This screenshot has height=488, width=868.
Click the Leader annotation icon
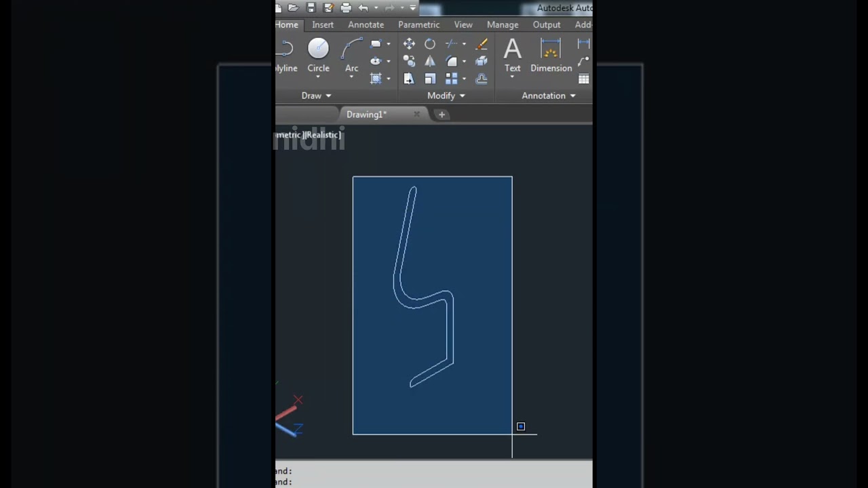pyautogui.click(x=584, y=61)
